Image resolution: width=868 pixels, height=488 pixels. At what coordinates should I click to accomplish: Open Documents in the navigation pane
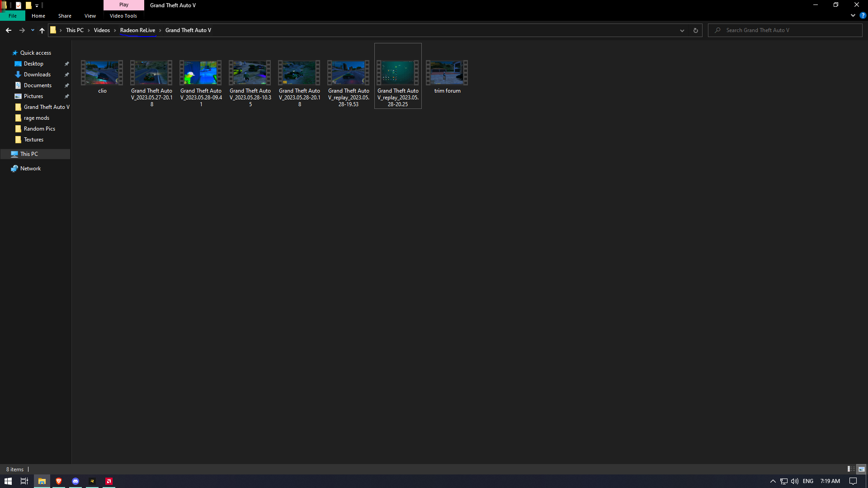click(38, 85)
